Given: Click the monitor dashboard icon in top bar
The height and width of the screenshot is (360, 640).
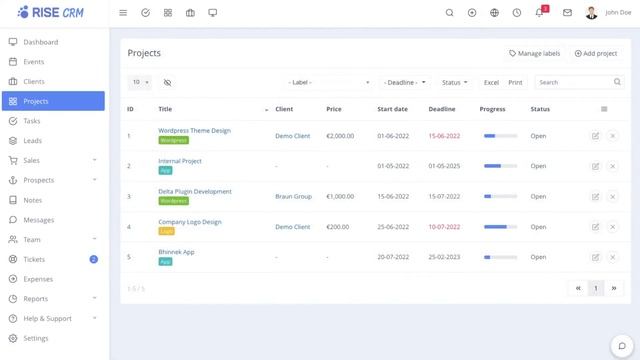Looking at the screenshot, I should [213, 13].
